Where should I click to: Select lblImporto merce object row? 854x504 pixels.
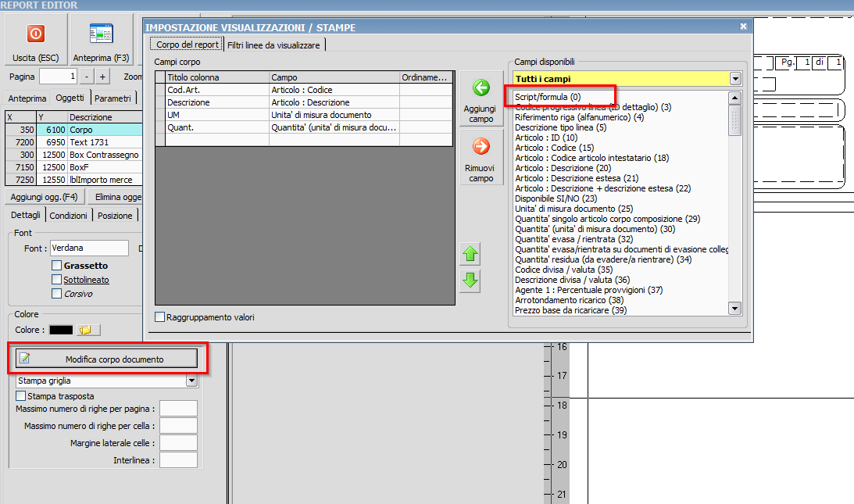click(x=74, y=180)
